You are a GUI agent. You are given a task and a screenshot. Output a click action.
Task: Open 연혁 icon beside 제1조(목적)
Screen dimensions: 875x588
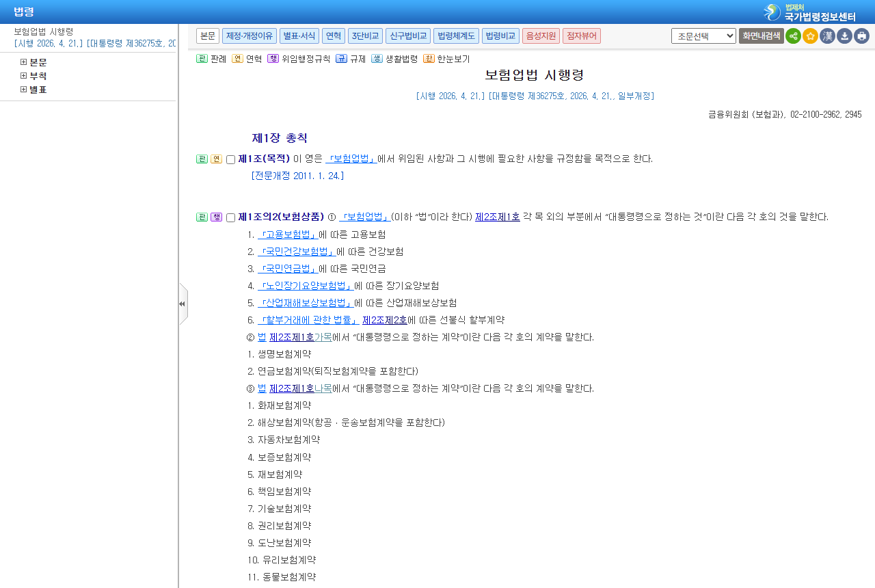216,159
